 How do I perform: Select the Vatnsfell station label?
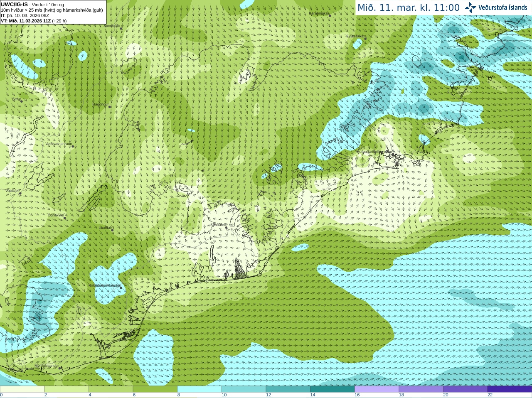12,190
